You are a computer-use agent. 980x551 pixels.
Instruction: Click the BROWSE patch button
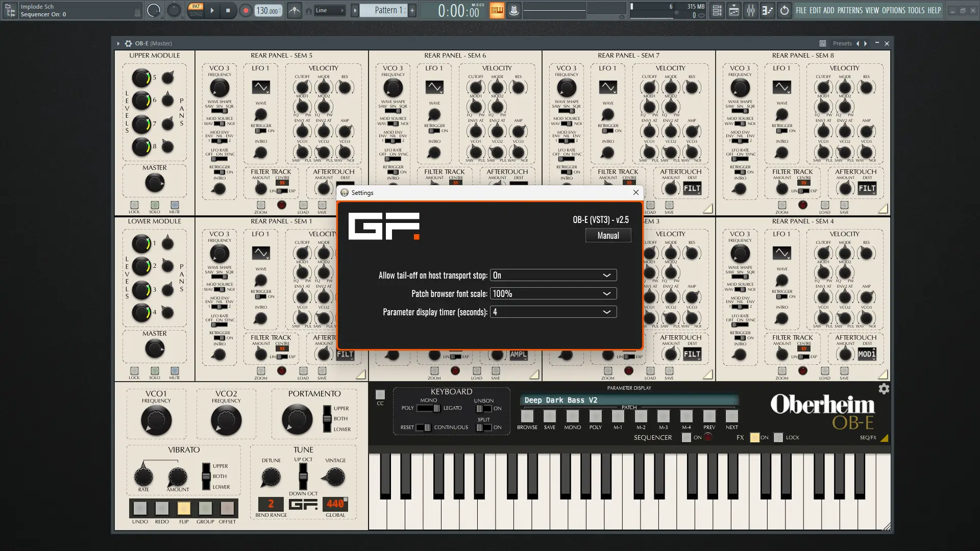(527, 416)
